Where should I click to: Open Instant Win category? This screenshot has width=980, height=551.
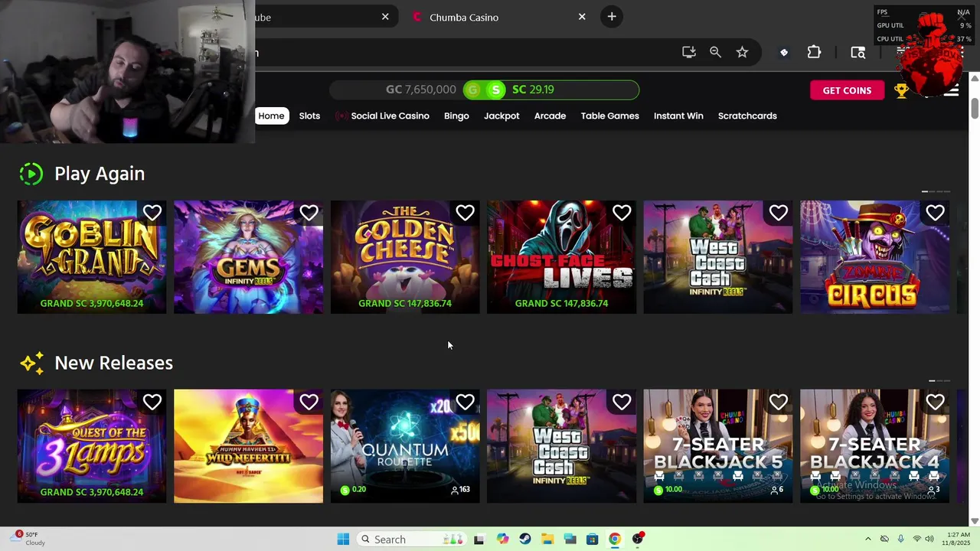[678, 116]
